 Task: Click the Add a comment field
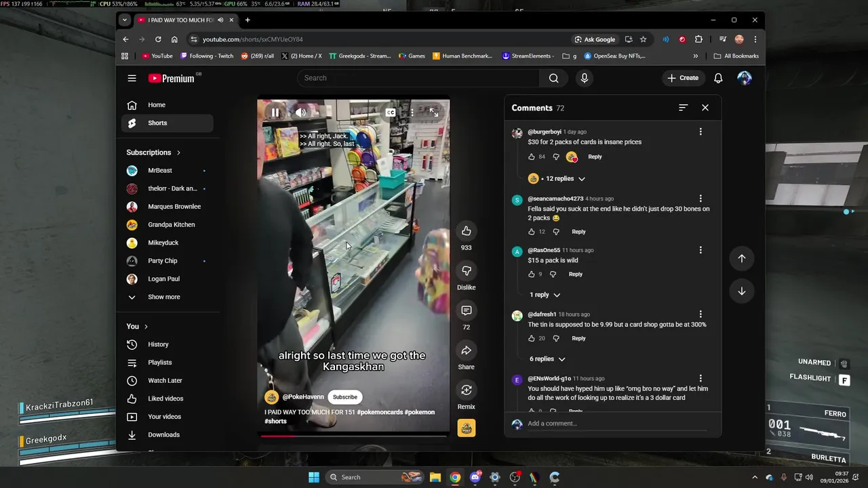pyautogui.click(x=616, y=424)
